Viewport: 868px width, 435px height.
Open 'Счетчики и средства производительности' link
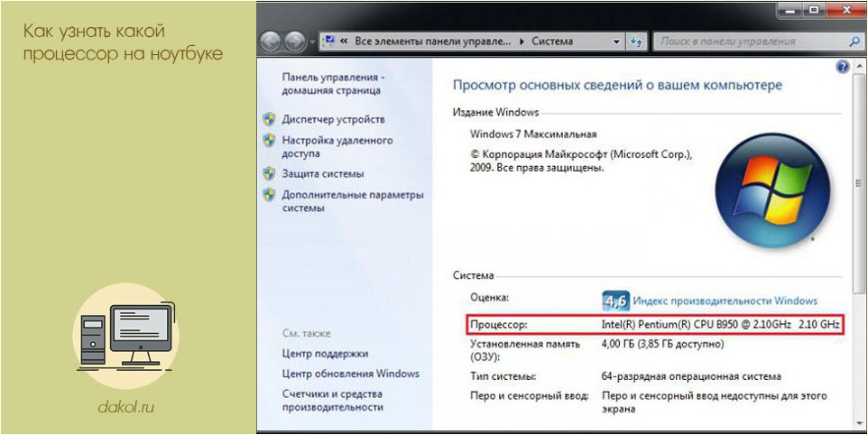pyautogui.click(x=333, y=400)
